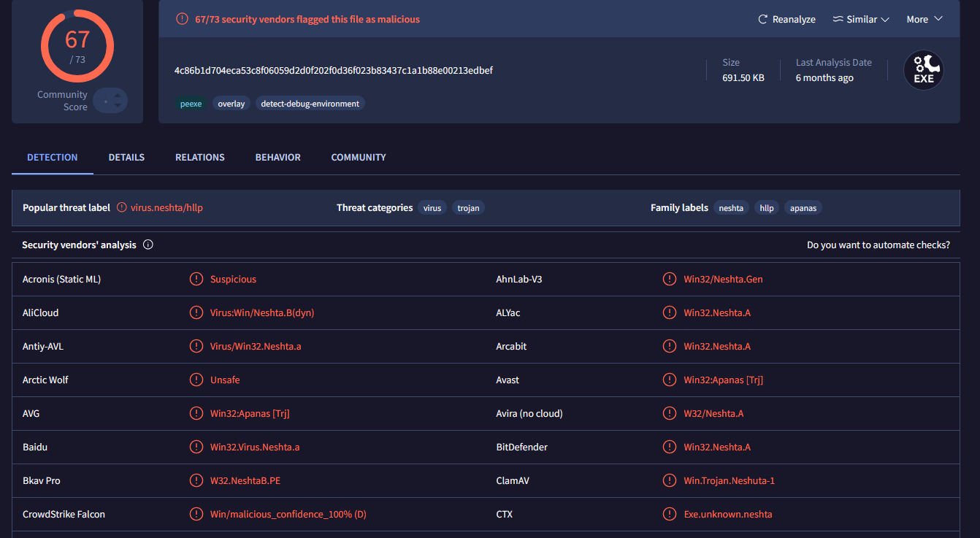
Task: Click the info icon beside Security vendors' analysis
Action: pyautogui.click(x=148, y=245)
